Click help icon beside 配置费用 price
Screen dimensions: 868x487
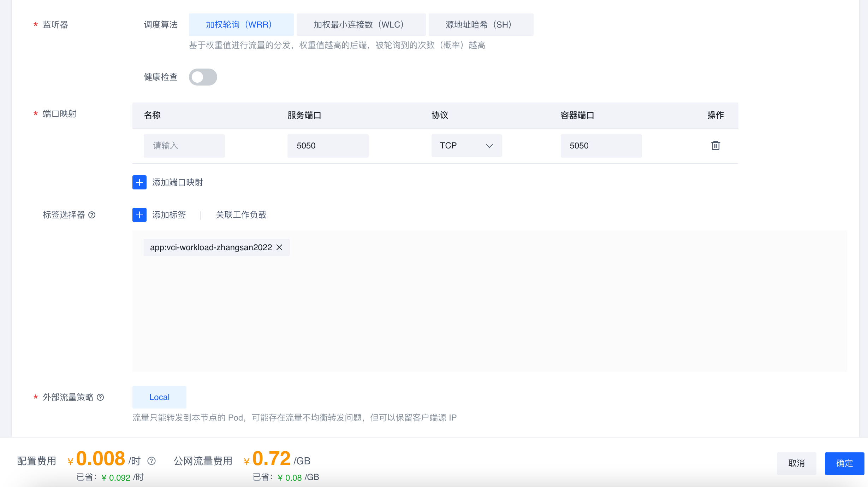point(151,461)
